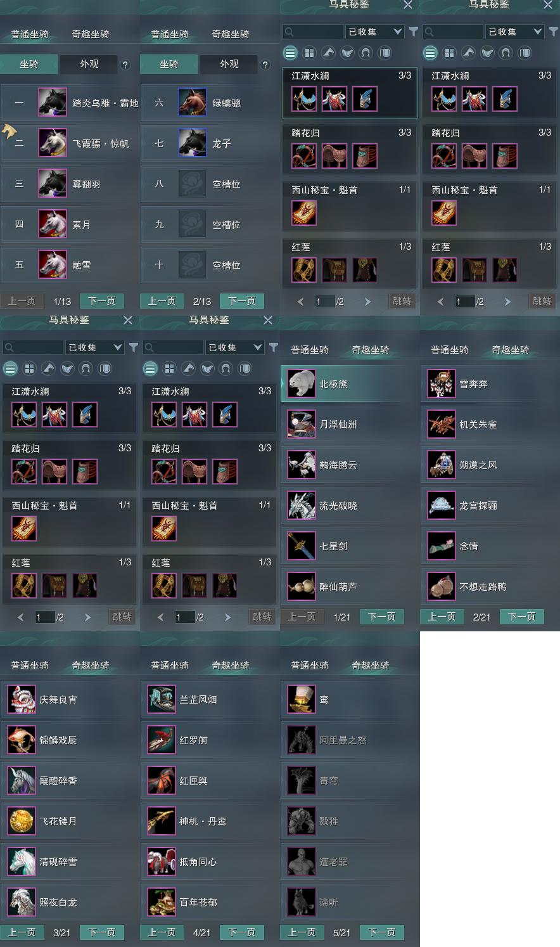Choose the 神机·丹鸾 mount icon

click(x=162, y=821)
